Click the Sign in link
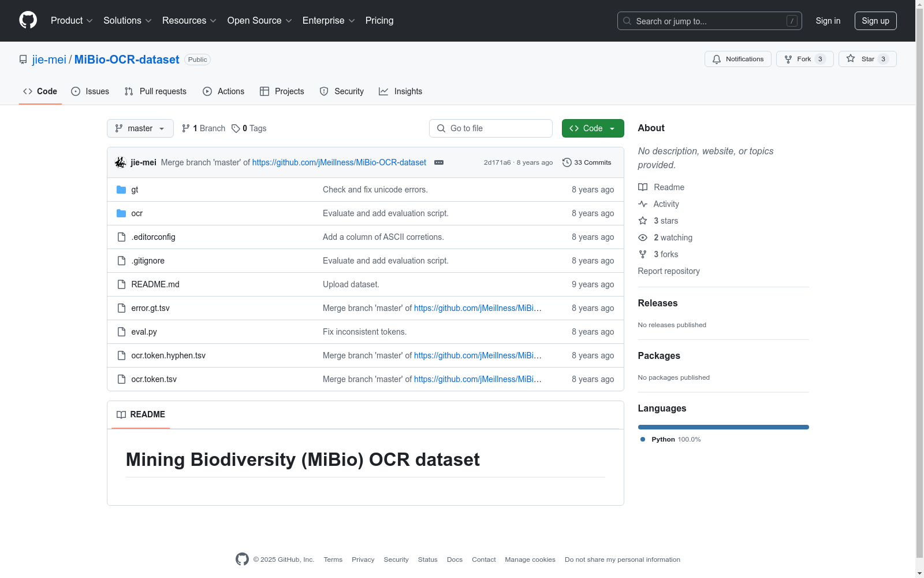924x578 pixels. point(828,21)
